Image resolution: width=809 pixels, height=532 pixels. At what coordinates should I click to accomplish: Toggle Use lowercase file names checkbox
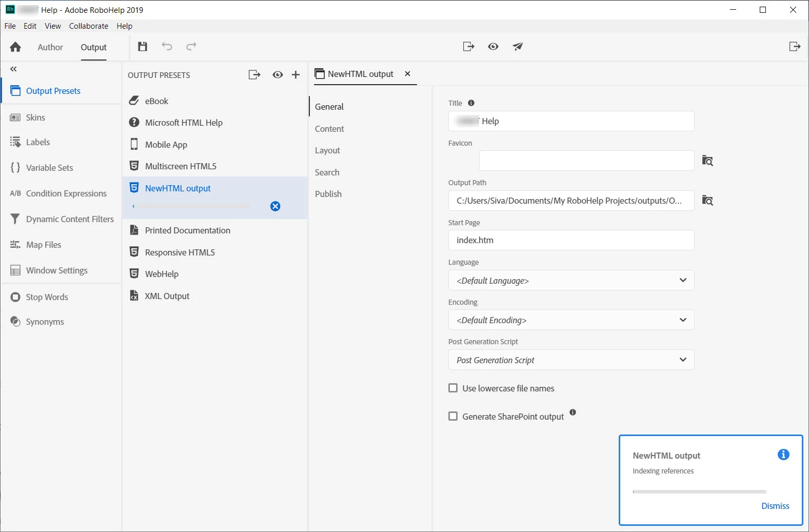coord(453,388)
